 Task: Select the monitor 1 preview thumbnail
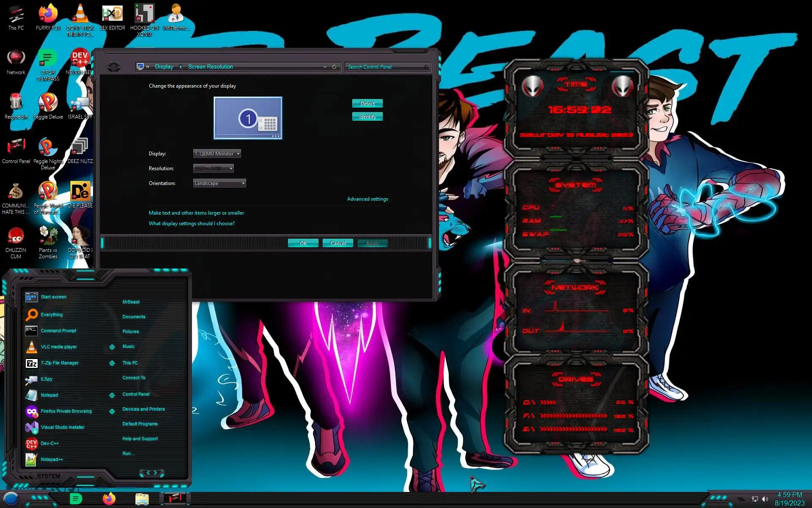(x=248, y=118)
